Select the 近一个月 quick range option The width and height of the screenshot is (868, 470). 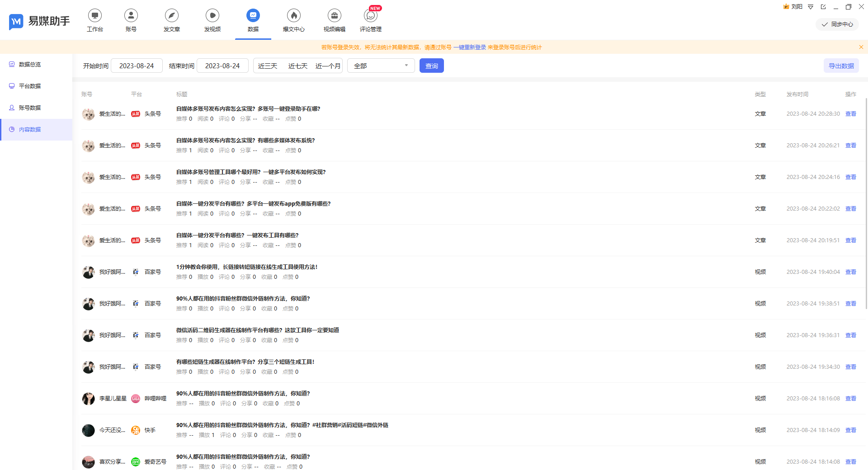pyautogui.click(x=328, y=66)
